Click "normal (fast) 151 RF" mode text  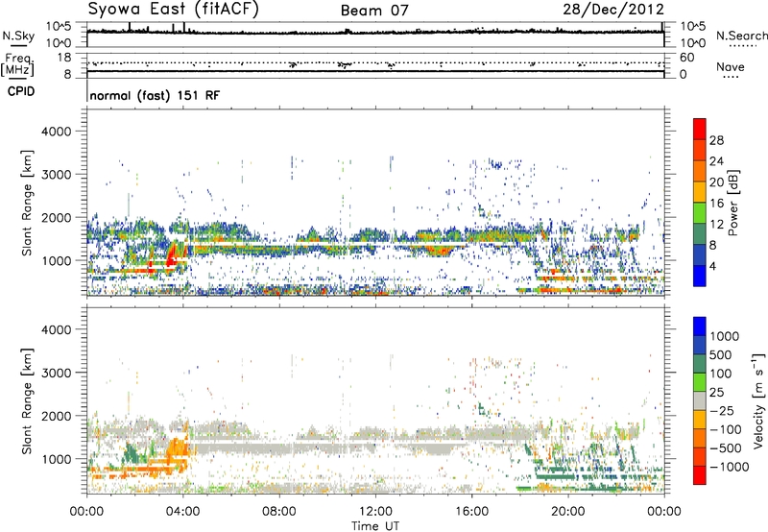155,95
